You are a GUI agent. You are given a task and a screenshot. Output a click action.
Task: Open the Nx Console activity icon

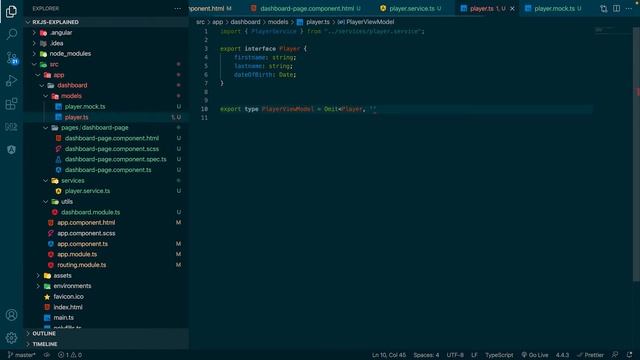(x=11, y=127)
